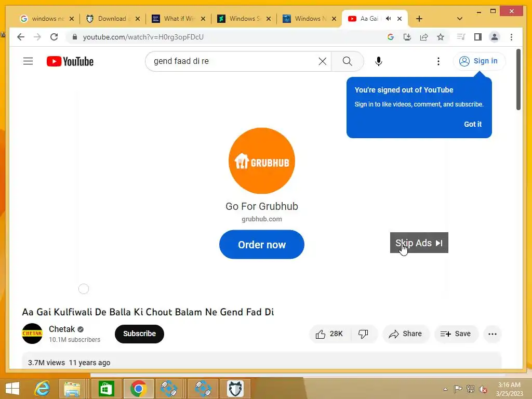Dismiss signed-out popup with Got it
532x399 pixels.
[473, 124]
